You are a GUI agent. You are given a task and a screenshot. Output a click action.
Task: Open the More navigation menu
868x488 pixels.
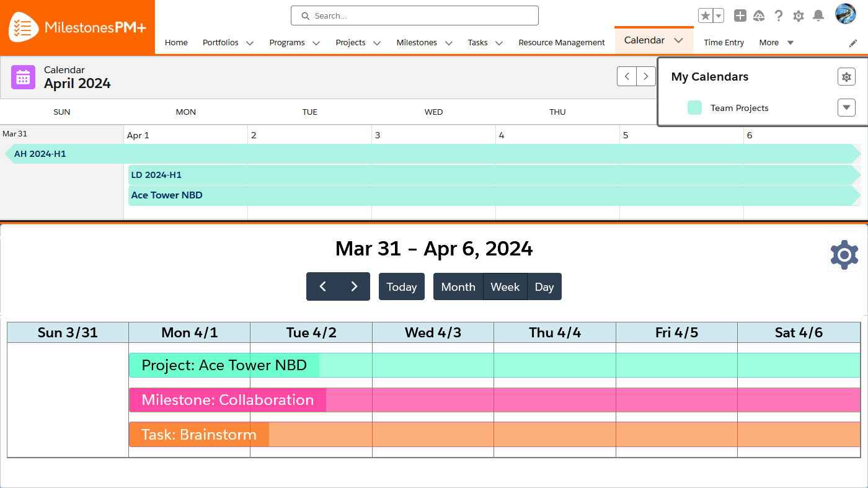(776, 42)
